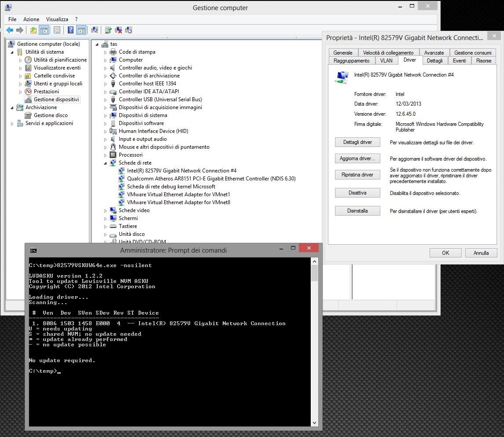Switch to the Avanzate tab
Viewport: 504px width, 437px height.
[x=434, y=53]
